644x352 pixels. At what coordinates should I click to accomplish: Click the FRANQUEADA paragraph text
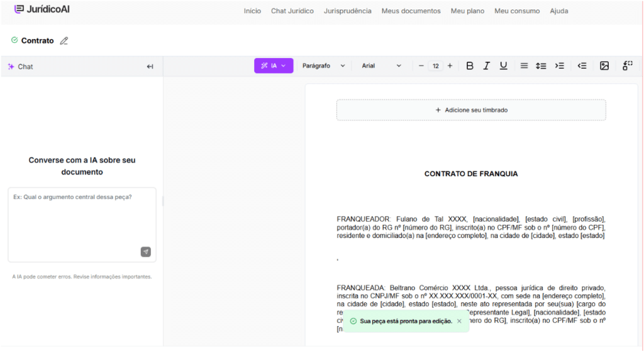click(x=471, y=309)
